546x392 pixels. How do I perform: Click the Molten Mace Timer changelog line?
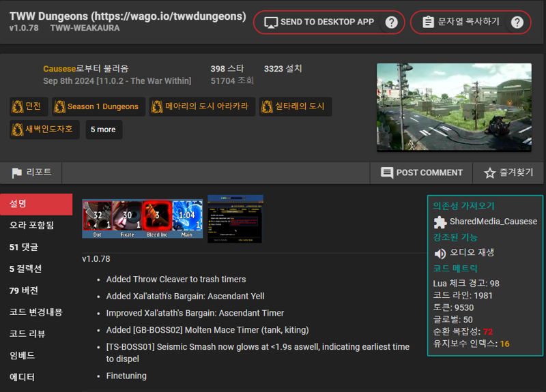[207, 330]
